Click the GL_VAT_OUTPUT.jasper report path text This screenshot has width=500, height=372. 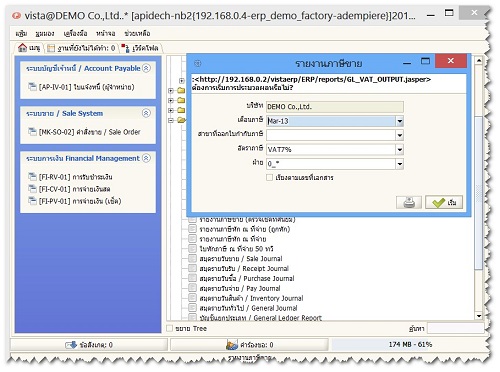312,79
